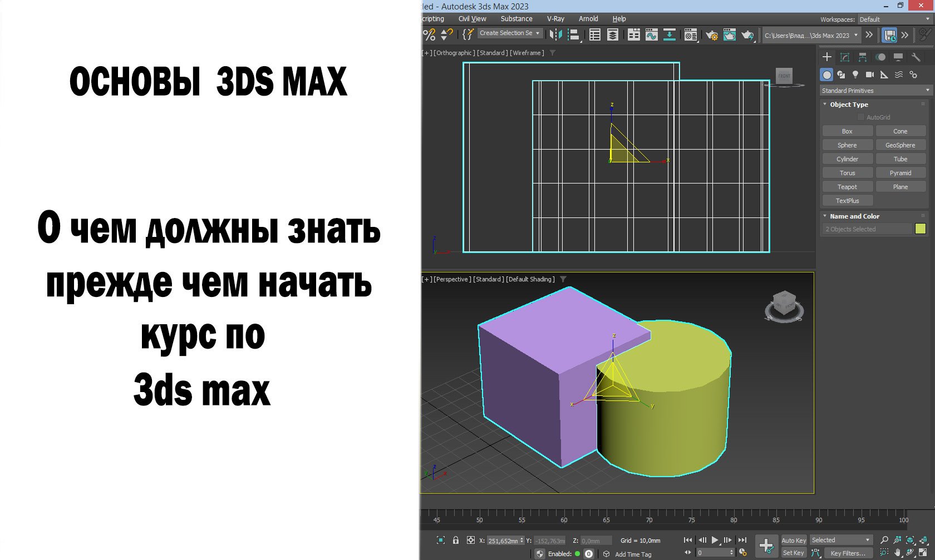This screenshot has height=560, width=935.
Task: Toggle the Enabled state shield icon
Action: 540,554
